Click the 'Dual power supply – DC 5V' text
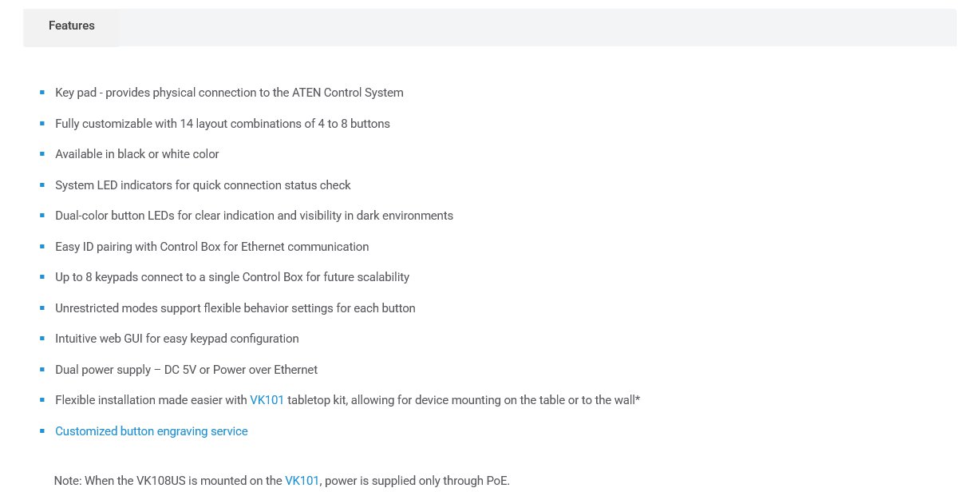 [186, 370]
